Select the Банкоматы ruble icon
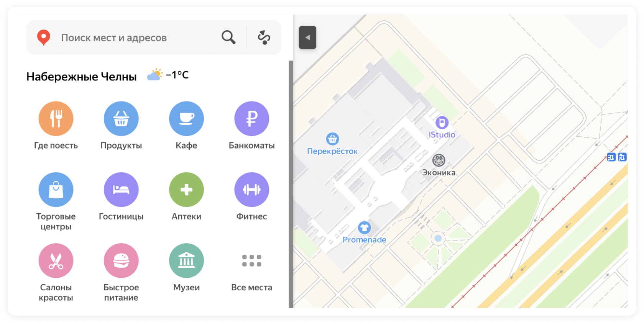Screen dimensions: 644x324 (x=251, y=119)
